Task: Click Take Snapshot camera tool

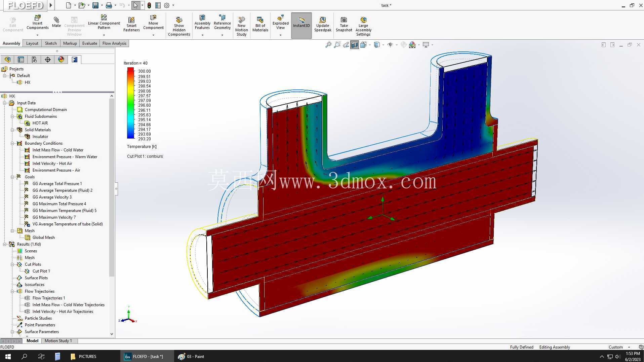Action: pos(344,24)
